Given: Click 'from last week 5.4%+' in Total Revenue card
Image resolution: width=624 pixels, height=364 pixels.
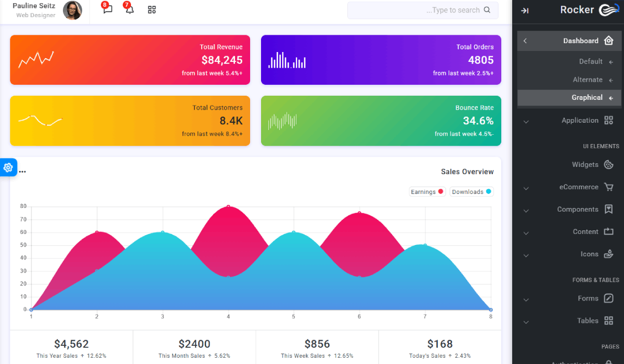Looking at the screenshot, I should point(212,73).
